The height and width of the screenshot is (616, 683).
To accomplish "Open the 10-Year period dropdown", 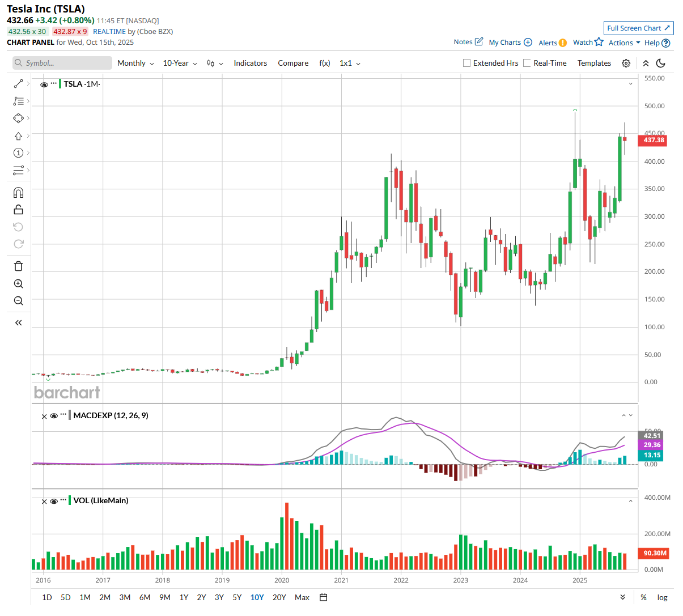I will pos(180,63).
